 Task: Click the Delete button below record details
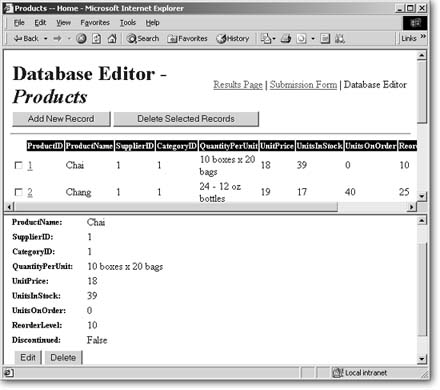click(63, 358)
